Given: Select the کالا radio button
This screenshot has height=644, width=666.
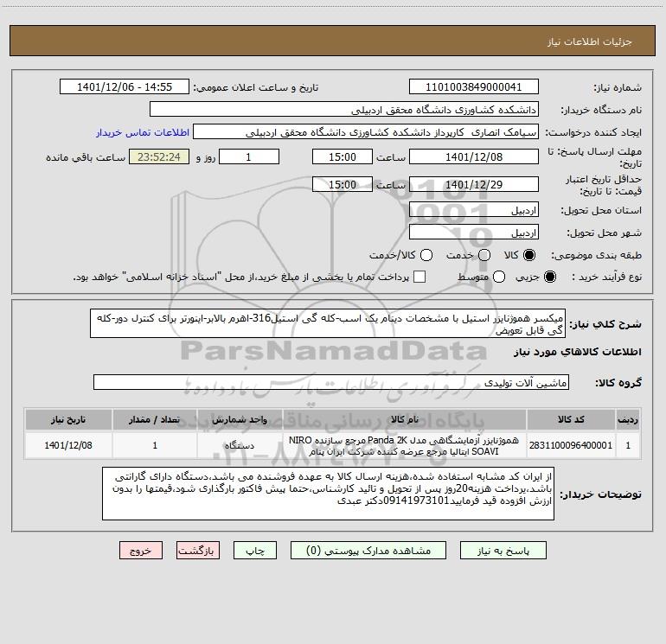Looking at the screenshot, I should (529, 255).
